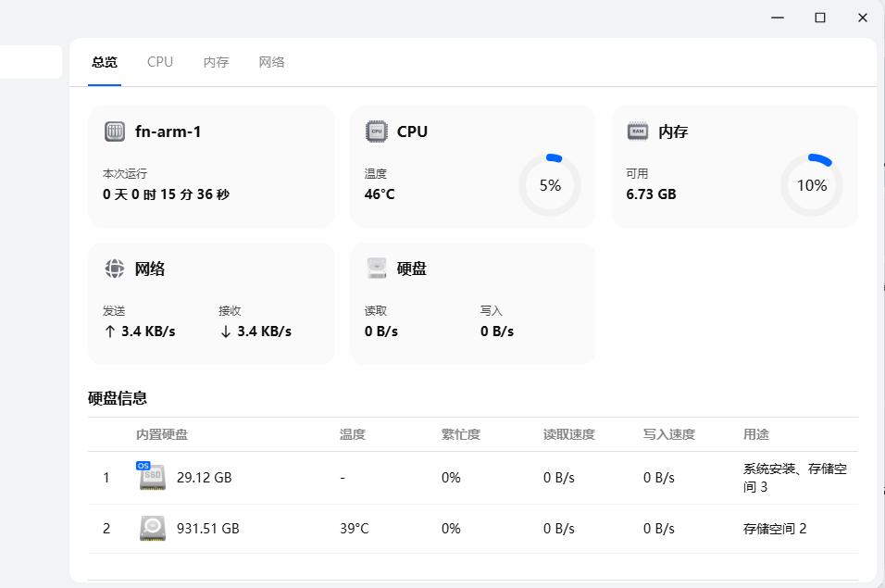
Task: Click the download arrow beside 3.4 KB/s
Action: pos(225,332)
